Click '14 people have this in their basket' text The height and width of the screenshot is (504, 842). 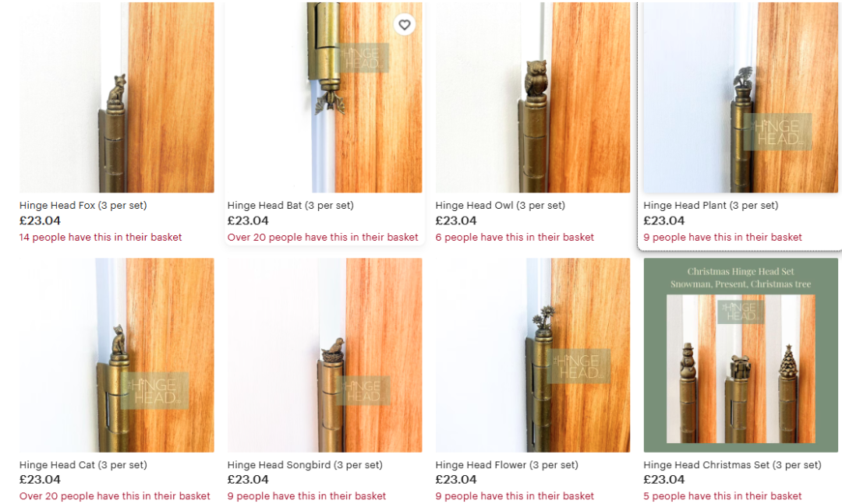pos(101,238)
